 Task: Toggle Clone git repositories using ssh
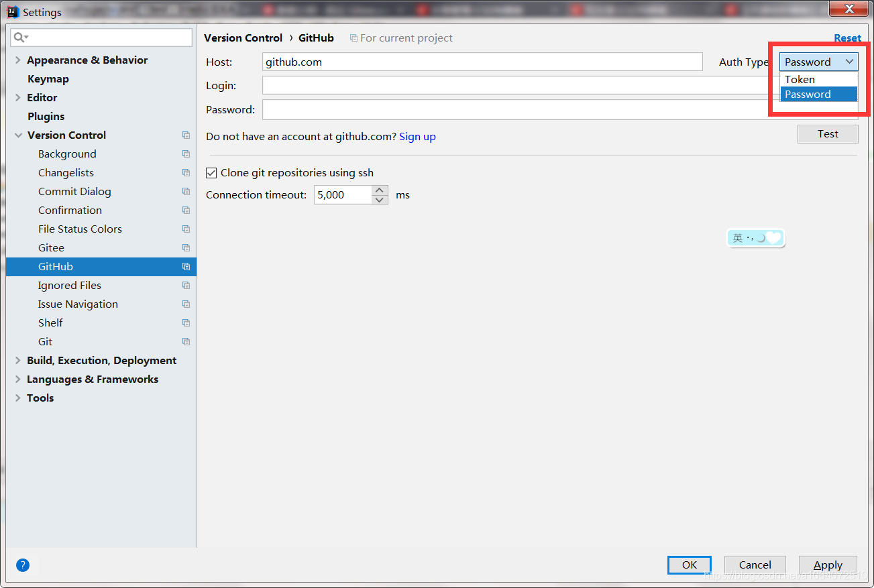click(x=211, y=173)
